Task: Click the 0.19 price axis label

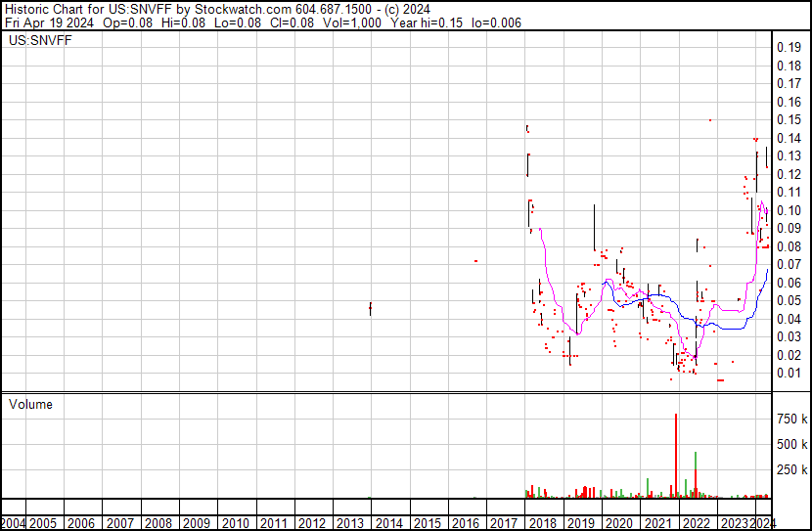Action: click(x=789, y=48)
